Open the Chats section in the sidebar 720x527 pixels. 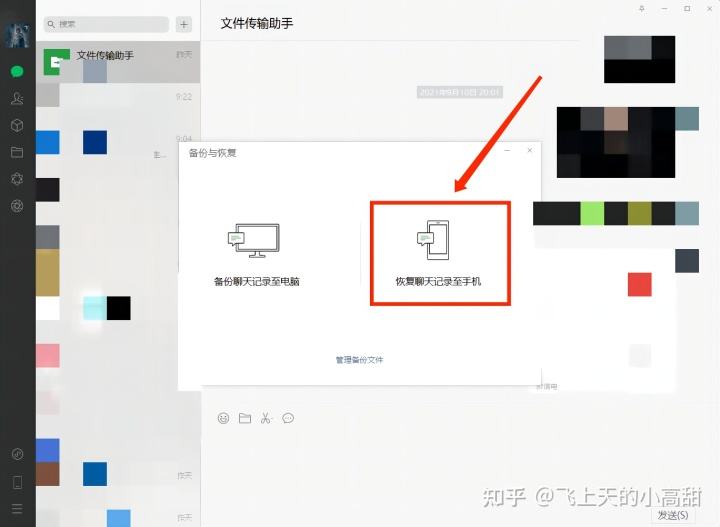[17, 71]
